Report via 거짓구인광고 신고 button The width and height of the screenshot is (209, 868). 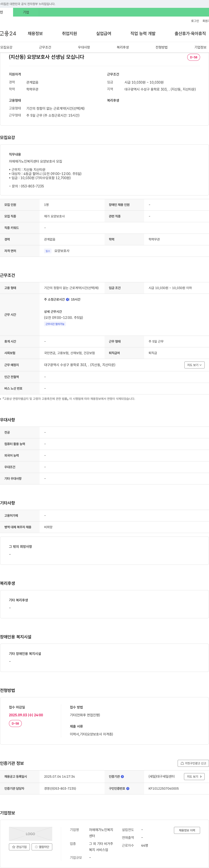click(x=193, y=763)
